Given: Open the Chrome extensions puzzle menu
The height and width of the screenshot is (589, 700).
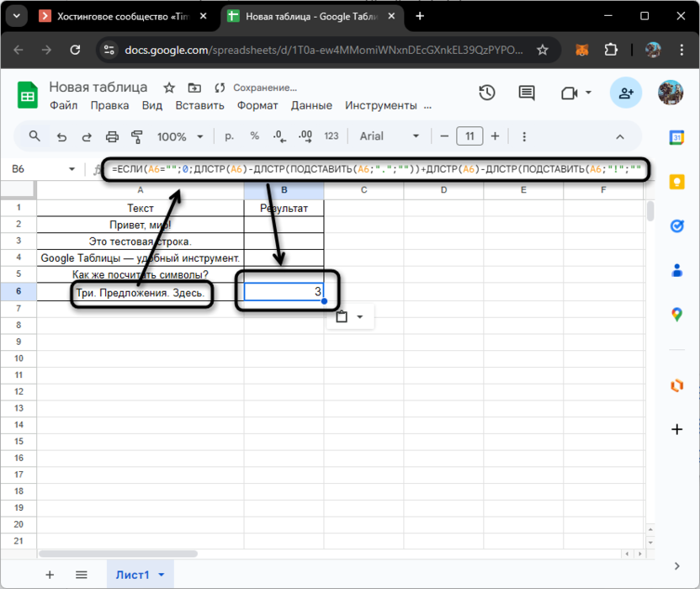Looking at the screenshot, I should 611,50.
